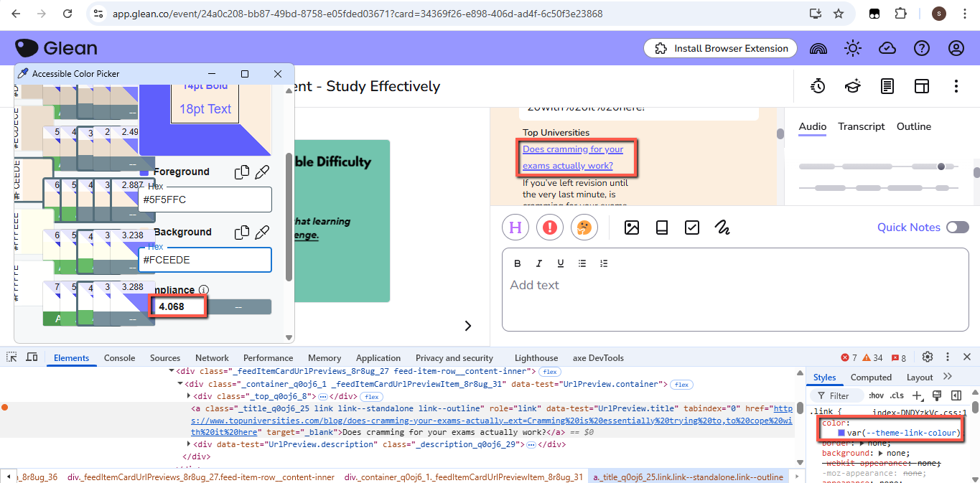Open the graduation cap study tools icon
This screenshot has width=980, height=483.
(852, 87)
